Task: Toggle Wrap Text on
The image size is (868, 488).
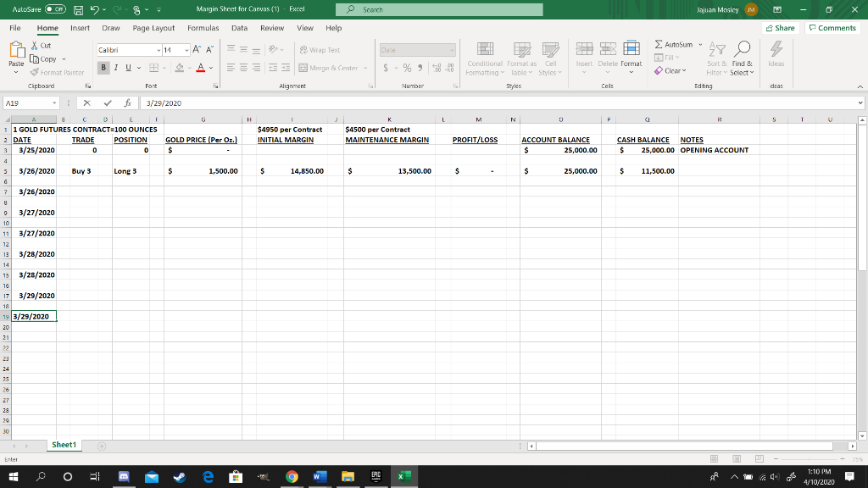Action: coord(322,51)
